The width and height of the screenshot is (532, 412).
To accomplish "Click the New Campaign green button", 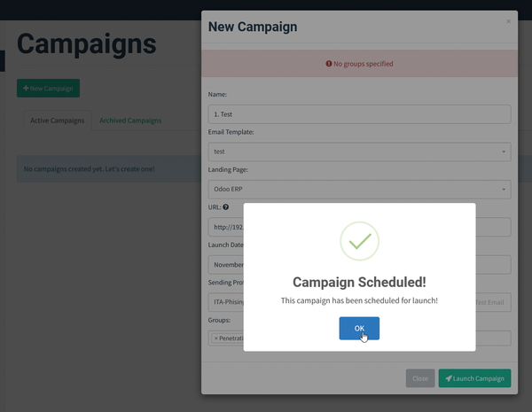I will [x=48, y=89].
